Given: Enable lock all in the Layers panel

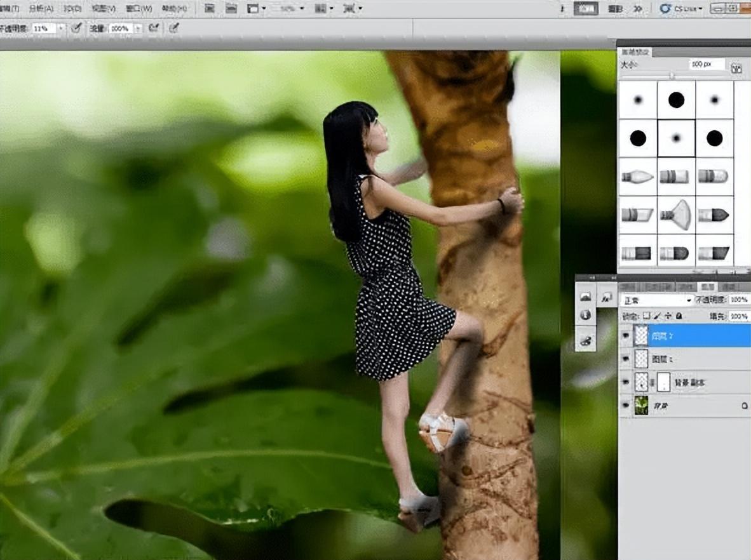Looking at the screenshot, I should (679, 316).
